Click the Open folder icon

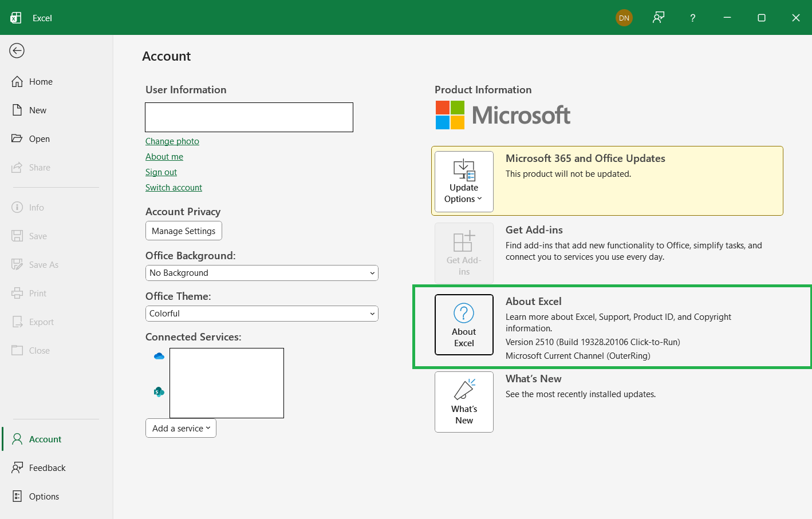(17, 138)
